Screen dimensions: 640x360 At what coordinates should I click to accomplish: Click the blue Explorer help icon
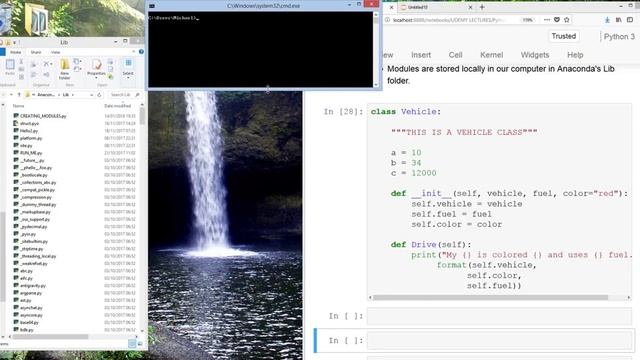tap(141, 52)
